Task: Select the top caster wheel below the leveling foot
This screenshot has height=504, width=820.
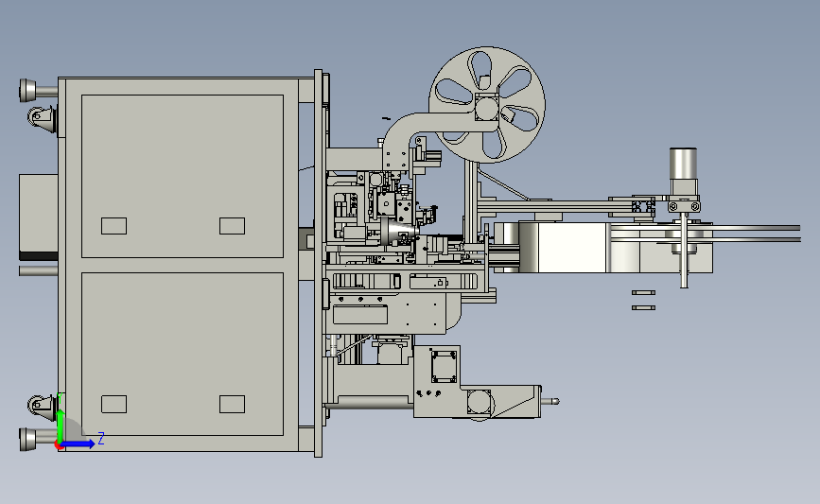Action: (42, 119)
